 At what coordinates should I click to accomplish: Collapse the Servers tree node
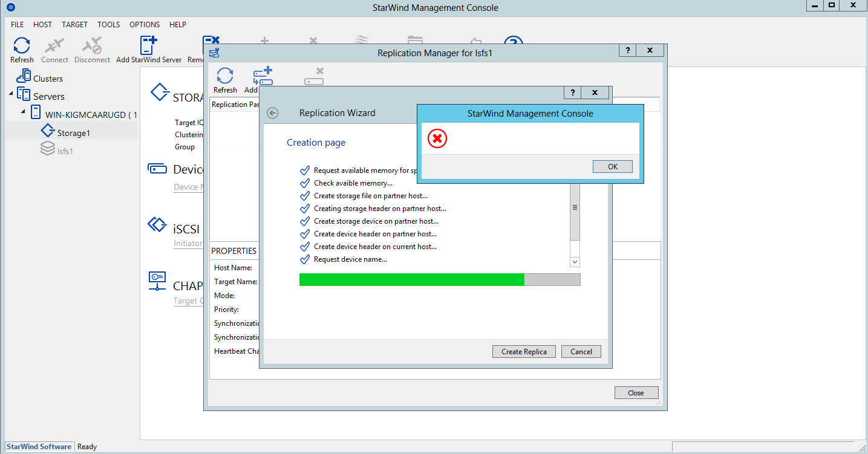11,94
